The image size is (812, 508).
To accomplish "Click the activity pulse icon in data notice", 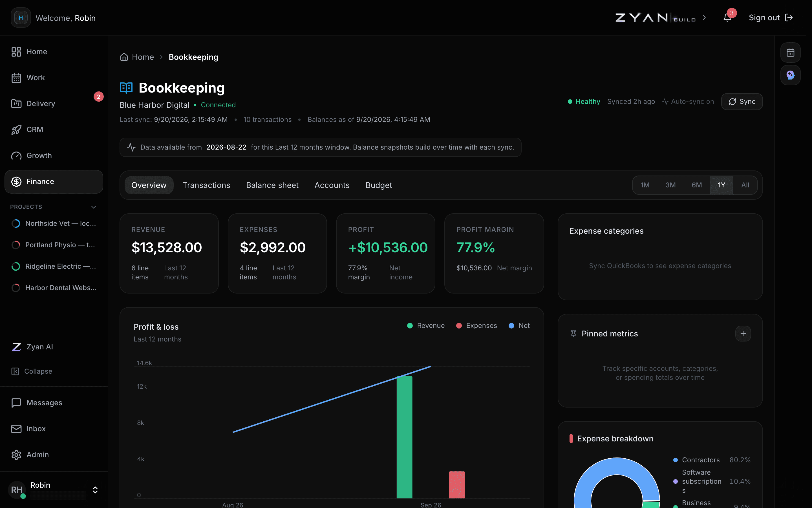I will (x=131, y=147).
